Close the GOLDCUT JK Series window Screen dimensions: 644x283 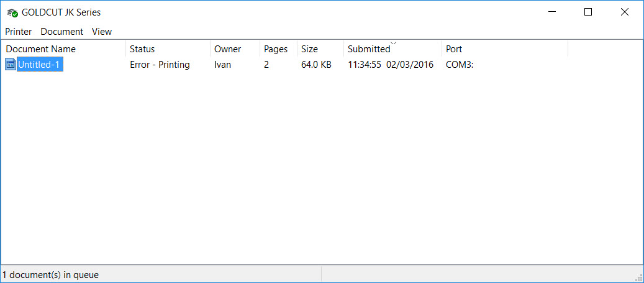pyautogui.click(x=625, y=12)
